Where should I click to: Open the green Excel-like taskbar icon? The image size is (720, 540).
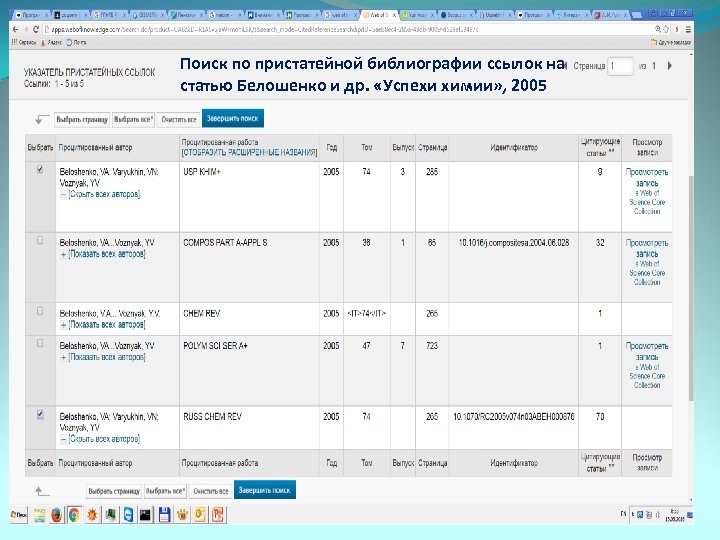coord(110,515)
